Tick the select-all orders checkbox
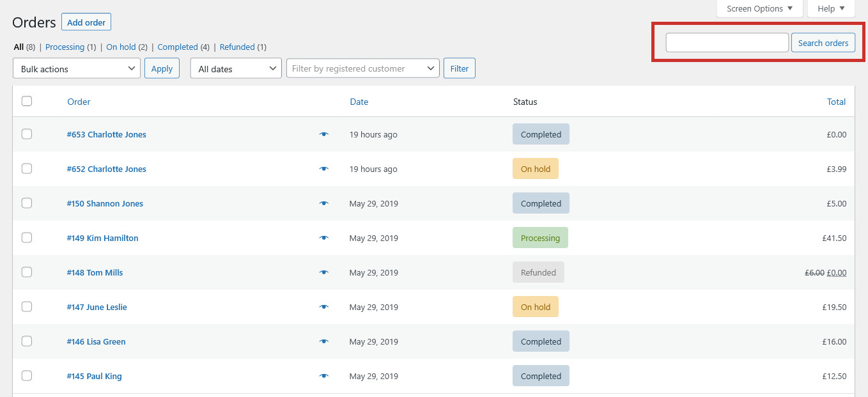 tap(27, 101)
